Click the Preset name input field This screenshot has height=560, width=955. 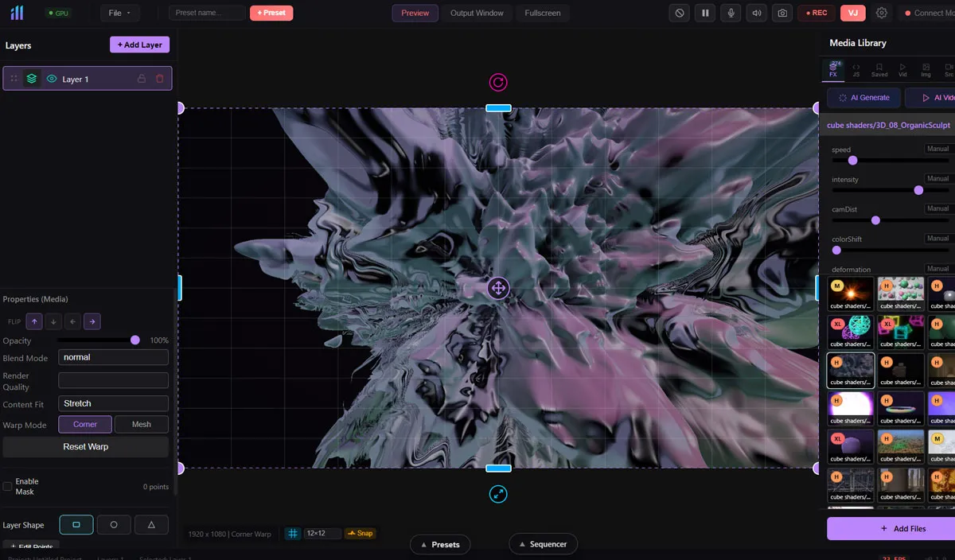click(x=205, y=13)
